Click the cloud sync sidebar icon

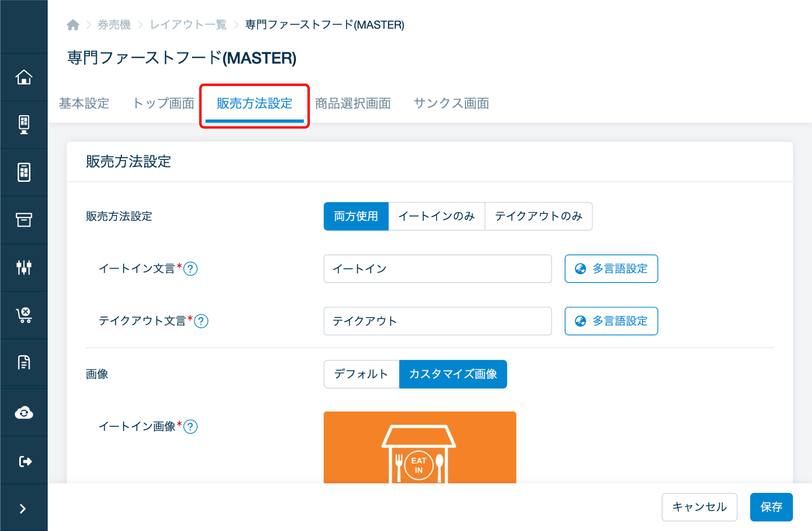tap(24, 413)
